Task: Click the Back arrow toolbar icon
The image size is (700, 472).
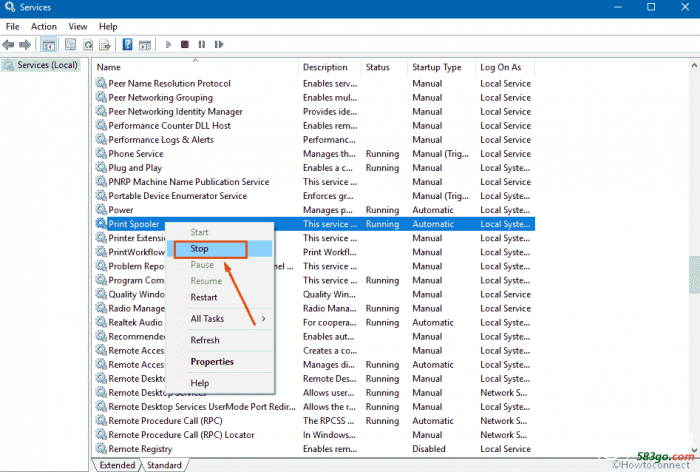Action: pyautogui.click(x=8, y=45)
